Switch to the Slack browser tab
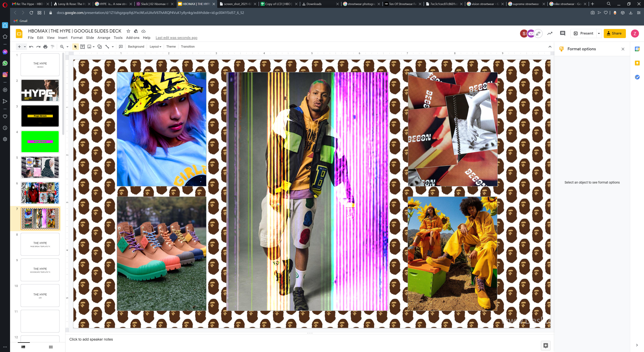The height and width of the screenshot is (352, 644). coord(155,4)
